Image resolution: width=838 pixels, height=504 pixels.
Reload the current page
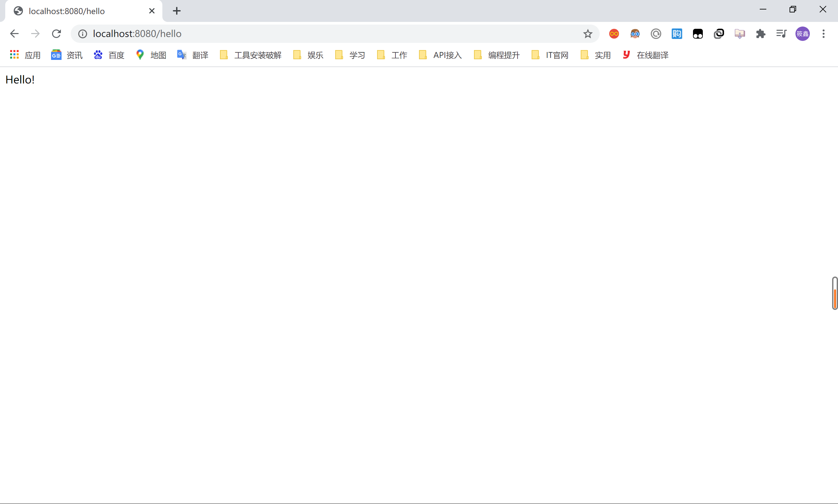[56, 34]
